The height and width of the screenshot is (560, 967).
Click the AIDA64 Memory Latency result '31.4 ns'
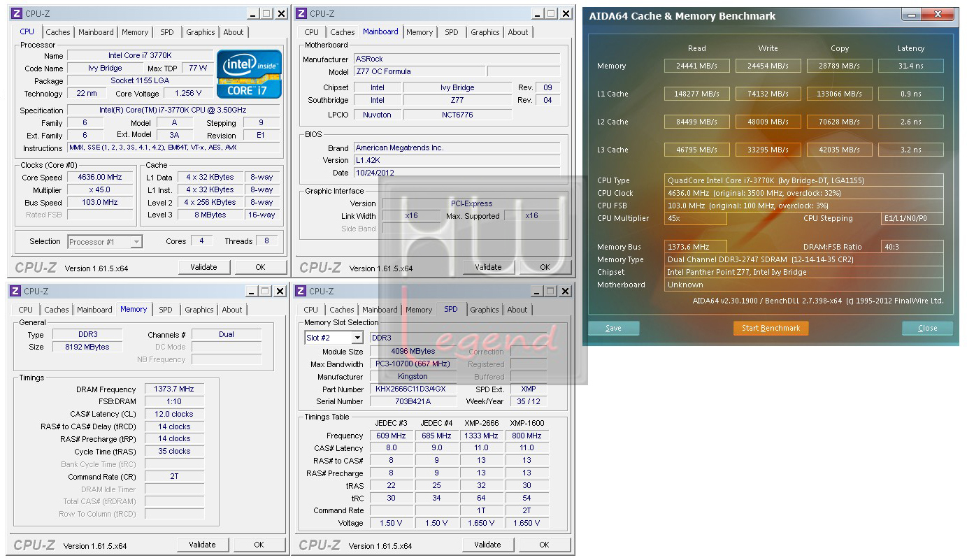tap(910, 66)
